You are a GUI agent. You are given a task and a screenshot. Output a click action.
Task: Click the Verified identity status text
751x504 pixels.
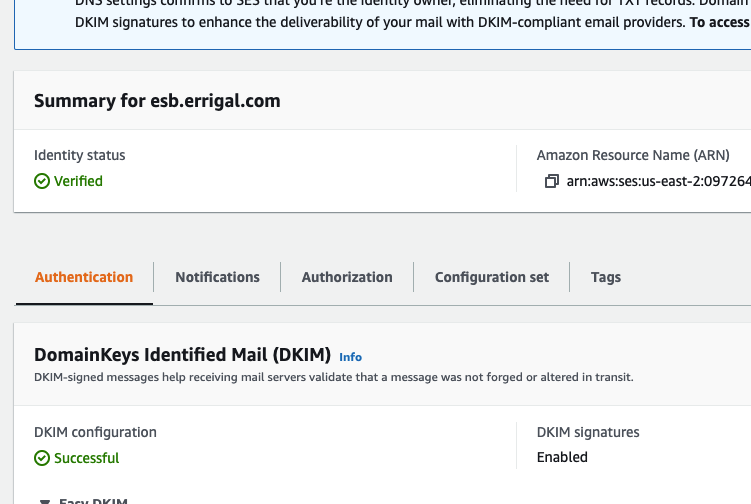click(78, 181)
